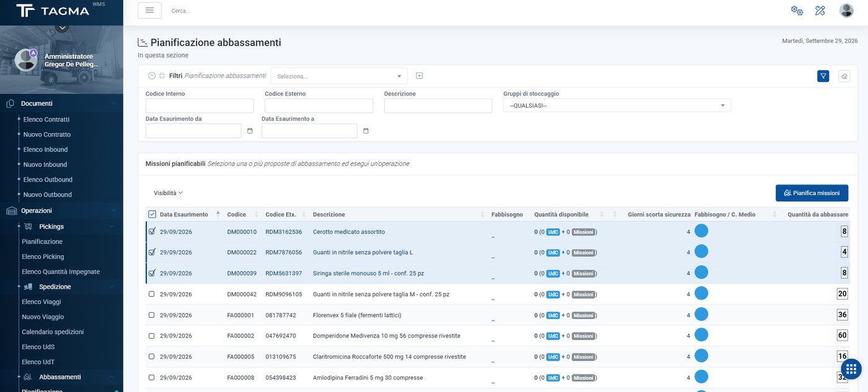Open Elenco Contratti in sidebar

(x=46, y=120)
